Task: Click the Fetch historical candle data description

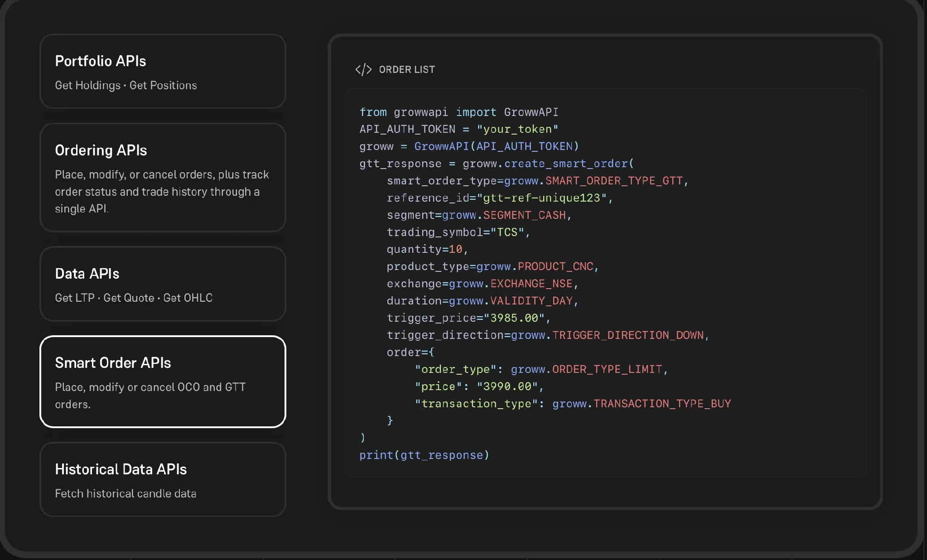Action: 126,493
